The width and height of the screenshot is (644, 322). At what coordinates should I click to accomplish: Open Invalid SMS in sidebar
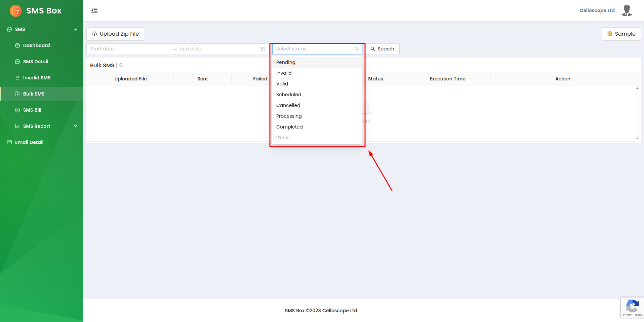pyautogui.click(x=37, y=78)
